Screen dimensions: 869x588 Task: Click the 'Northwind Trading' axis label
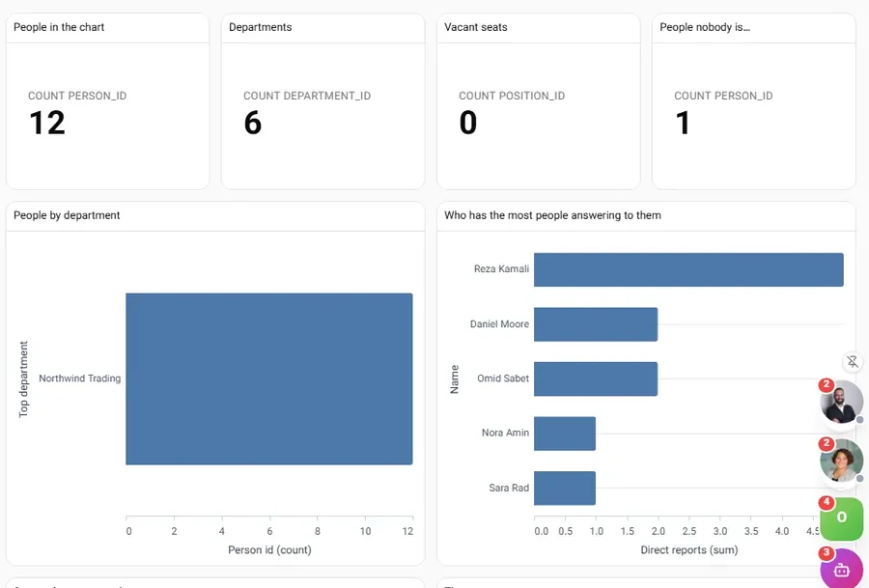tap(80, 378)
